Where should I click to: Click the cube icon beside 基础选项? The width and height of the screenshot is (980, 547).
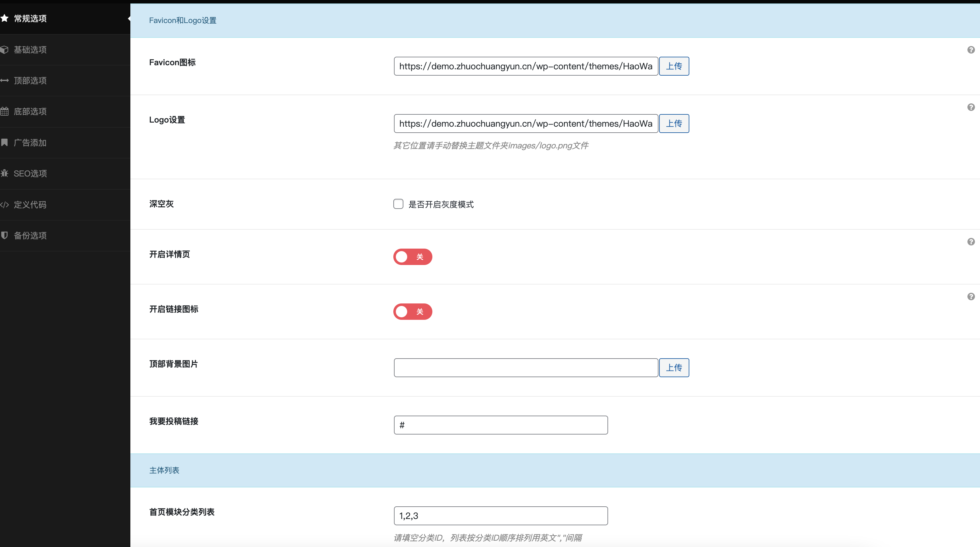point(4,49)
